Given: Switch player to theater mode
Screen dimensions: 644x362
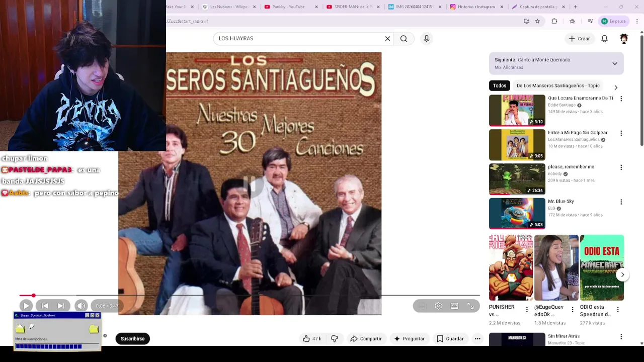Looking at the screenshot, I should tap(454, 306).
